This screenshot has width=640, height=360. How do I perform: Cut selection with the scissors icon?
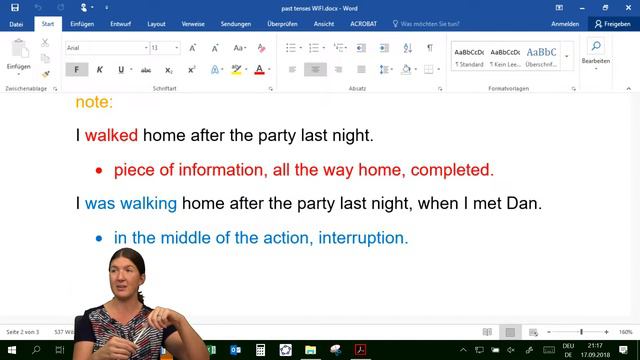(45, 42)
